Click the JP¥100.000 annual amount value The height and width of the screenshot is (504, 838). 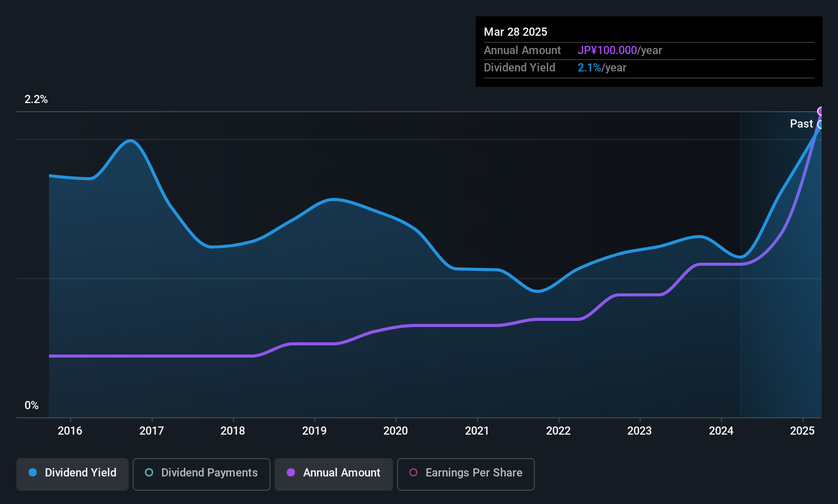pos(607,51)
